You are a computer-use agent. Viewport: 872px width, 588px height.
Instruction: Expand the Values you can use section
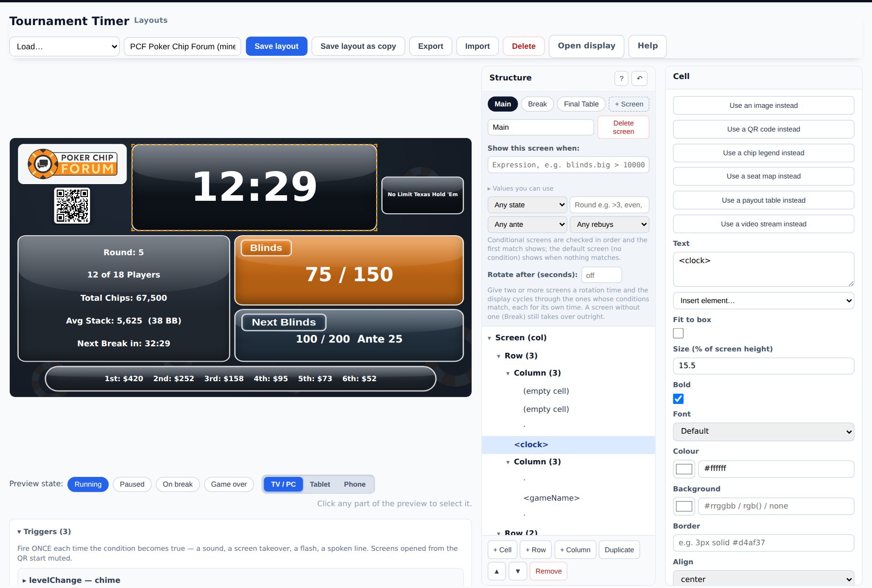pos(520,188)
